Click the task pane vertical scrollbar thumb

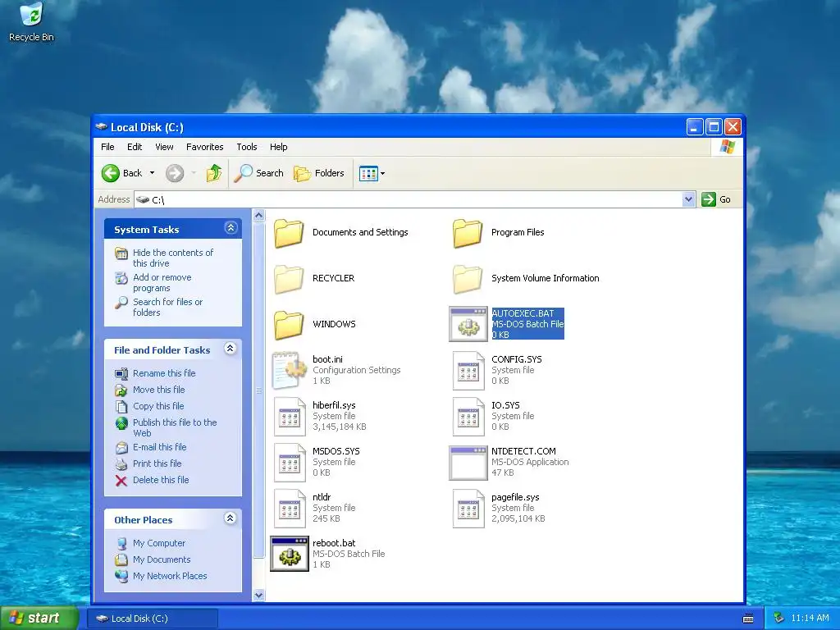(x=258, y=390)
